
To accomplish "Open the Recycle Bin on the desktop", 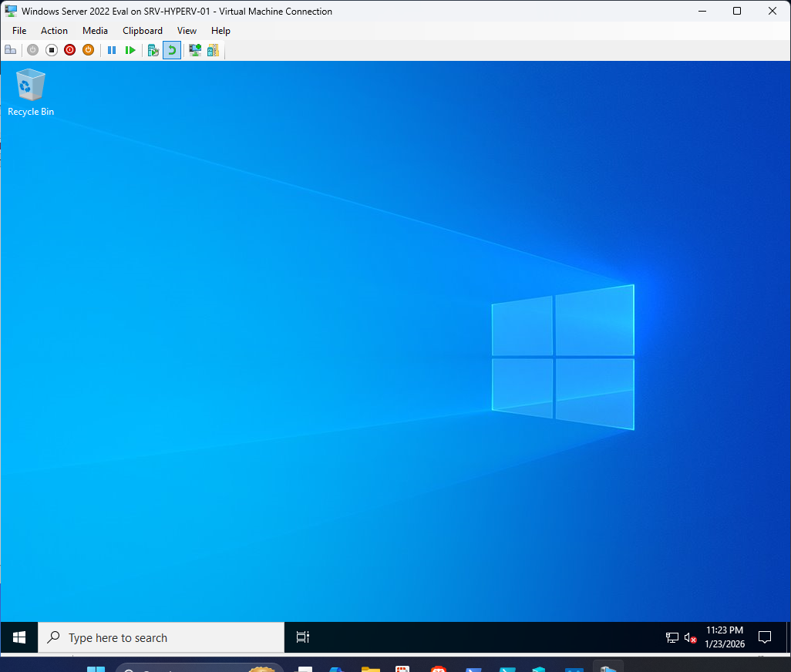I will [30, 87].
